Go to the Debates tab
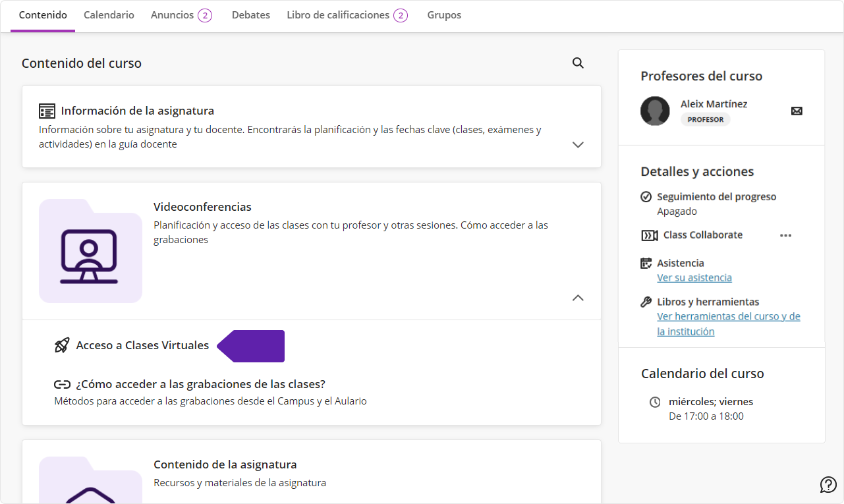This screenshot has width=844, height=504. click(251, 14)
